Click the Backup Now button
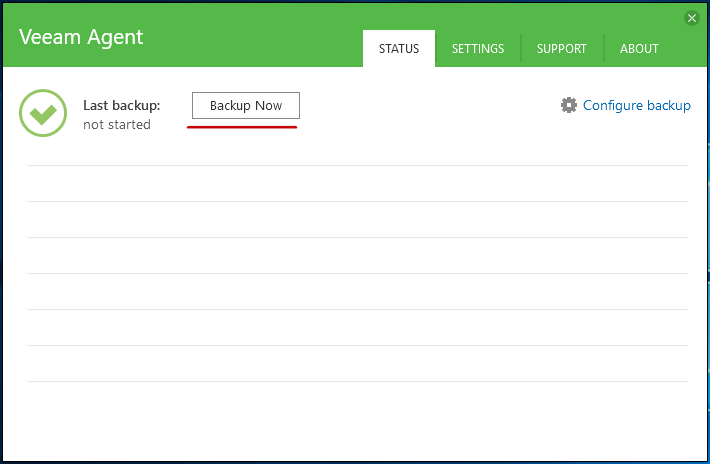Image resolution: width=710 pixels, height=464 pixels. click(246, 105)
